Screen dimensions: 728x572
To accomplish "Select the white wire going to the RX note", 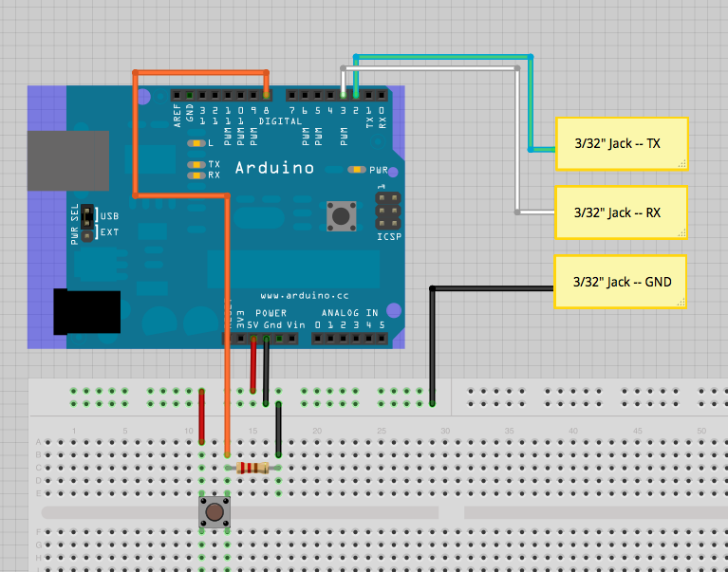I will (517, 139).
